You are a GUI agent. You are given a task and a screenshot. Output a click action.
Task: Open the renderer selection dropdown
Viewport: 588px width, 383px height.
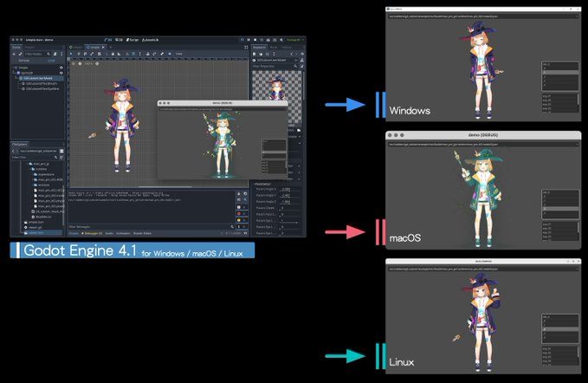coord(294,40)
